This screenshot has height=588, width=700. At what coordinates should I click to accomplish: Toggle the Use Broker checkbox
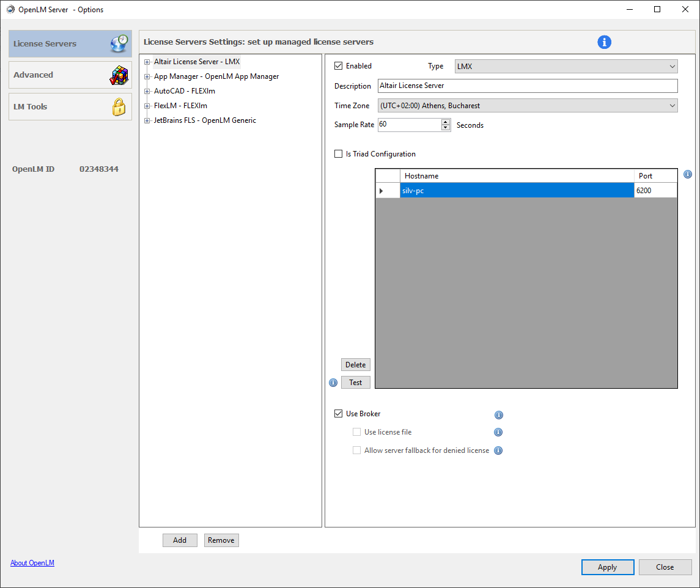click(339, 414)
